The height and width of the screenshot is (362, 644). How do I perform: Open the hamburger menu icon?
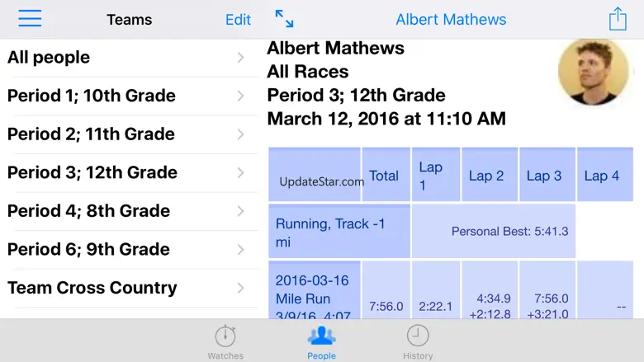pos(30,18)
